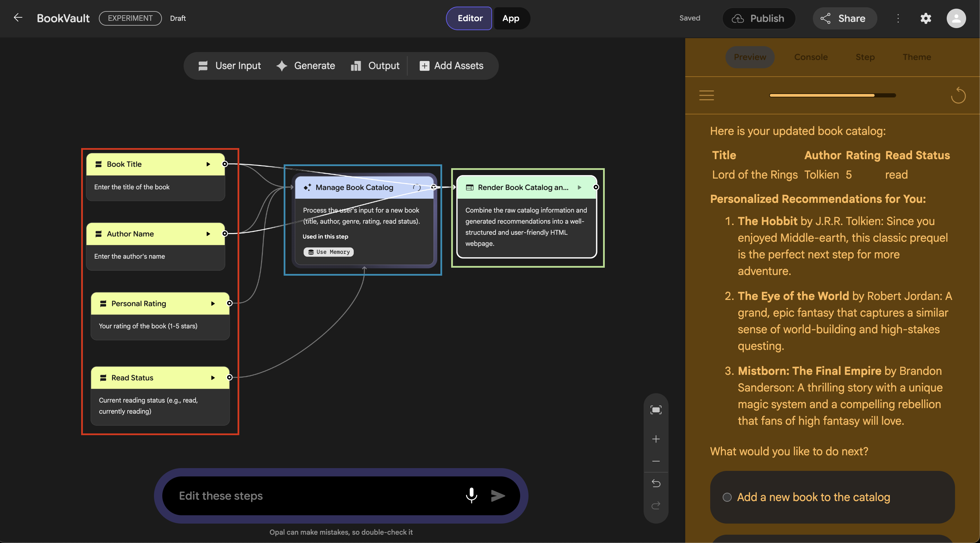This screenshot has width=980, height=543.
Task: Open settings using the gear icon
Action: click(x=926, y=18)
